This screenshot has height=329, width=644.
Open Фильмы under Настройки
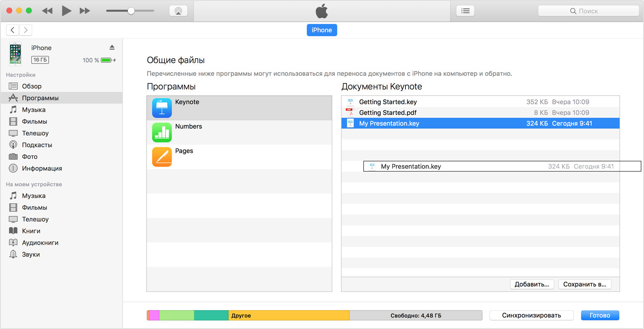tap(62, 122)
